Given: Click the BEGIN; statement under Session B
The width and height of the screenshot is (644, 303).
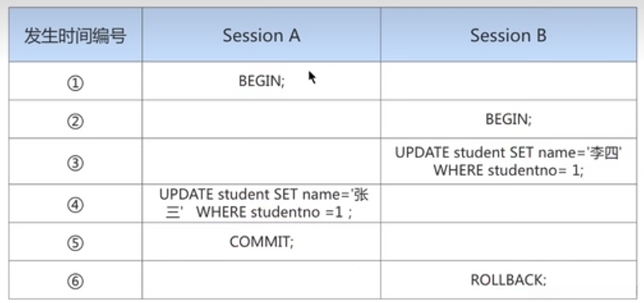Looking at the screenshot, I should click(508, 119).
